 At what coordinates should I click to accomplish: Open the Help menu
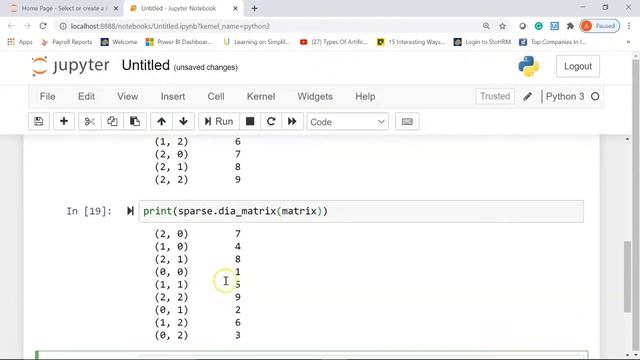pyautogui.click(x=365, y=97)
